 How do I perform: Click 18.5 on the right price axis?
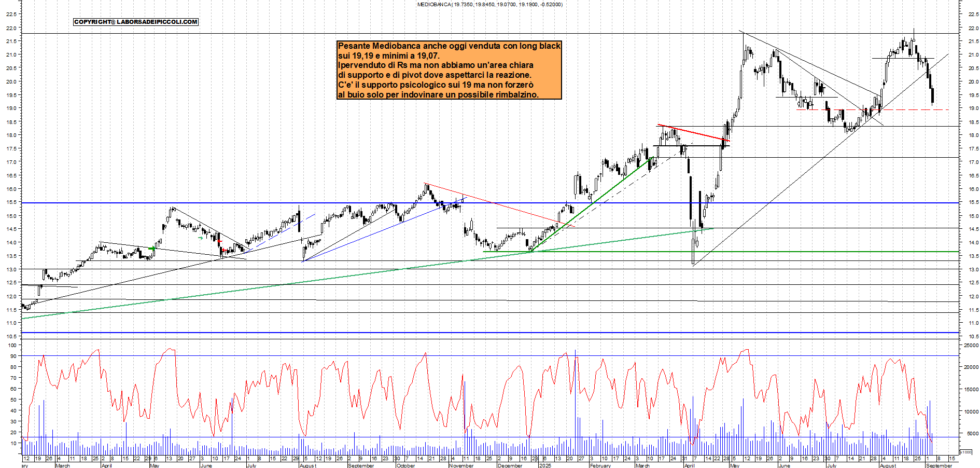pos(973,122)
